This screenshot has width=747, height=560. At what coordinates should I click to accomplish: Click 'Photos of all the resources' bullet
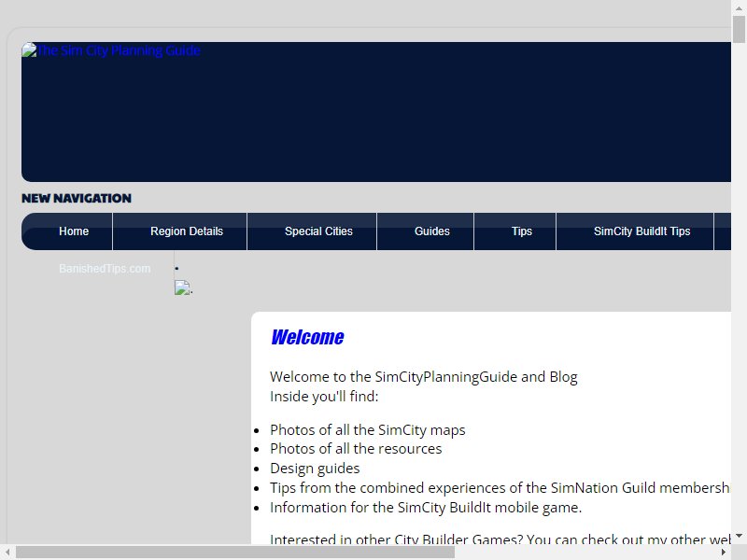pyautogui.click(x=356, y=449)
